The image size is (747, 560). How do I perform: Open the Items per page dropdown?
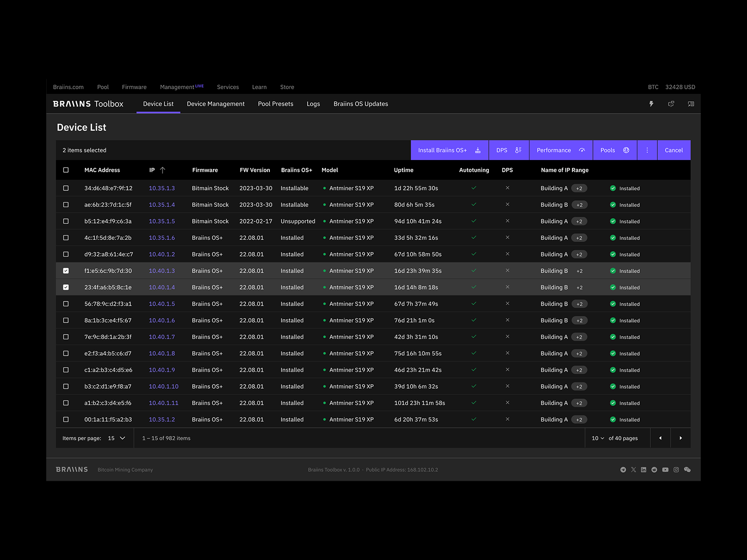click(117, 438)
